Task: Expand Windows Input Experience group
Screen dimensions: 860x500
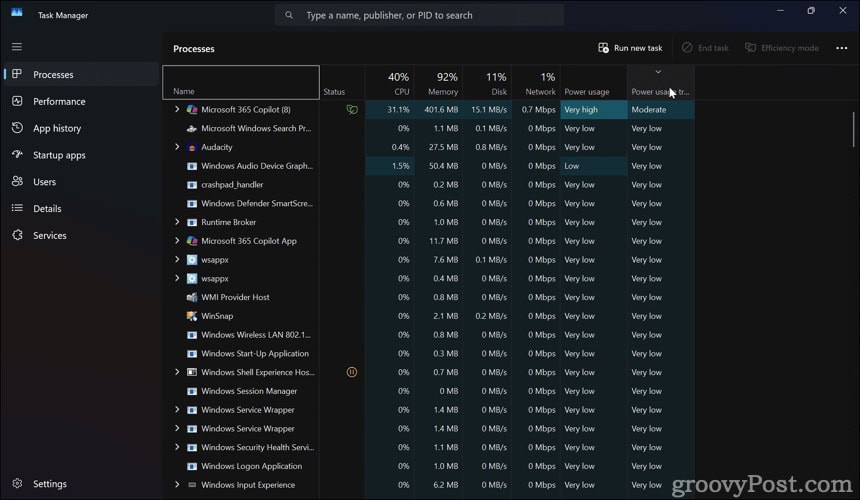Action: (x=177, y=485)
